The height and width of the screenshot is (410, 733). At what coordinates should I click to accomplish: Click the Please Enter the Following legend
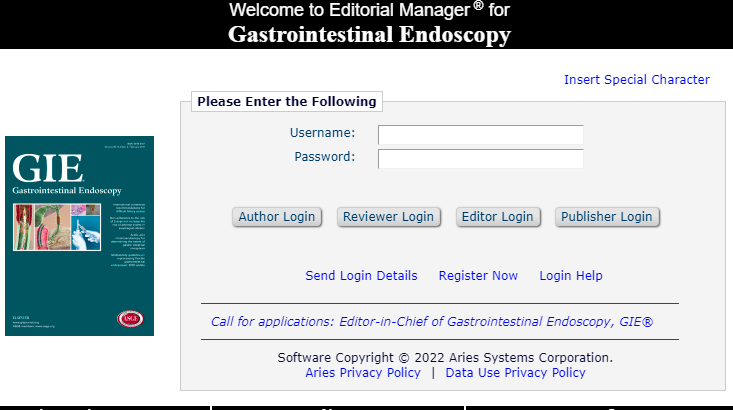point(286,101)
